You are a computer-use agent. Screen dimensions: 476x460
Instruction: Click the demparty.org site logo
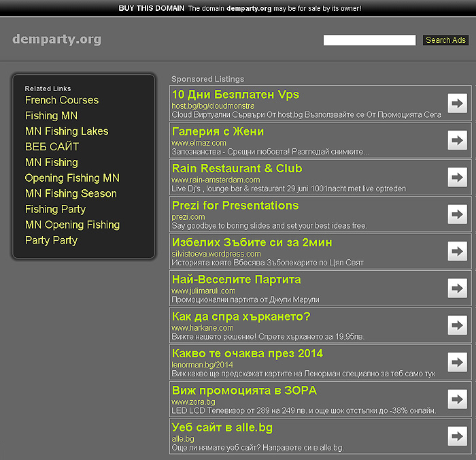(56, 39)
